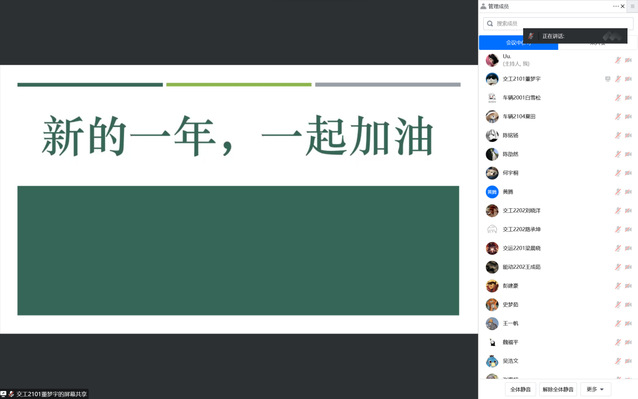
Task: Click muted microphone icon for 史梦茹
Action: [618, 305]
